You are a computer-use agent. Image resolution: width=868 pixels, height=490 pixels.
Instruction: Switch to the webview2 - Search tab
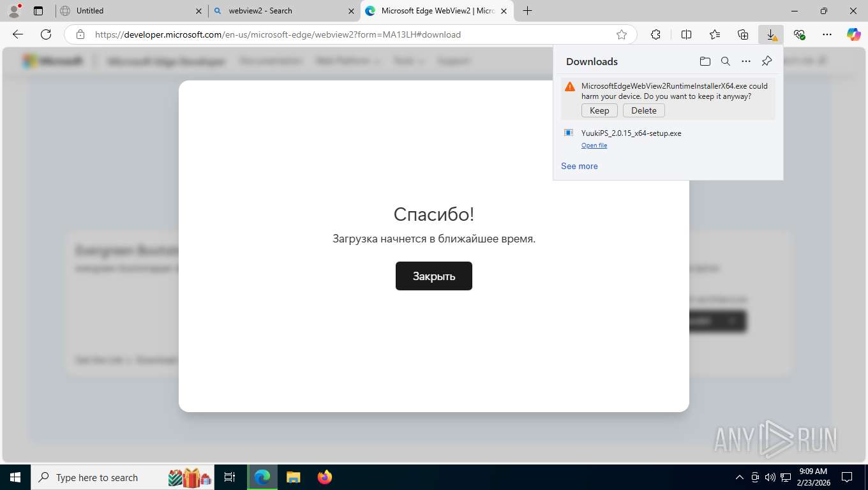pyautogui.click(x=284, y=11)
